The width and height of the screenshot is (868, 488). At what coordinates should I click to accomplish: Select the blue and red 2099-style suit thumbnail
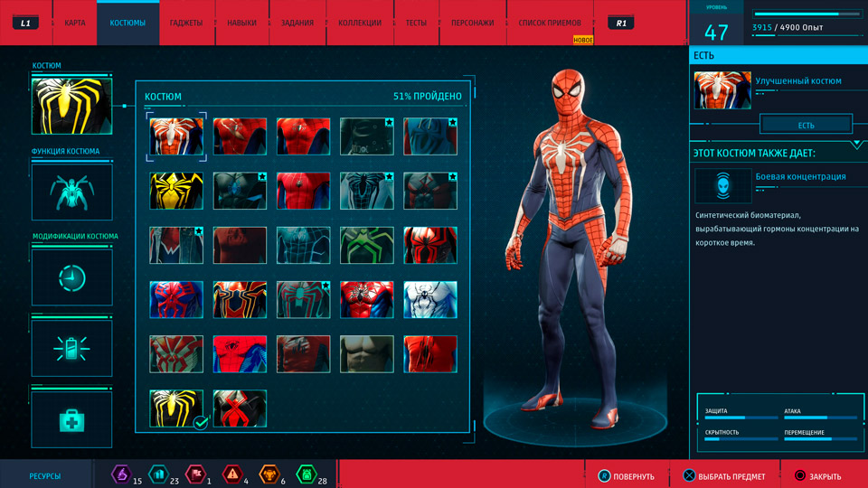[176, 299]
